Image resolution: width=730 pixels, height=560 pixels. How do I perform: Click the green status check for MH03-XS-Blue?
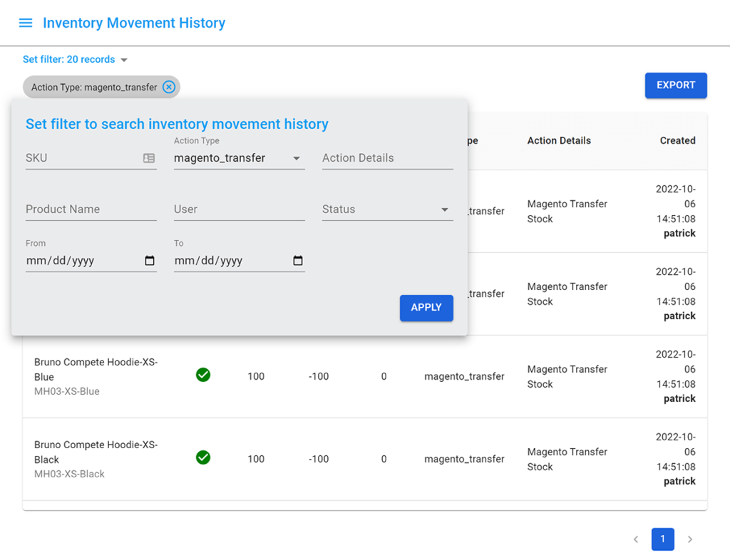(202, 375)
